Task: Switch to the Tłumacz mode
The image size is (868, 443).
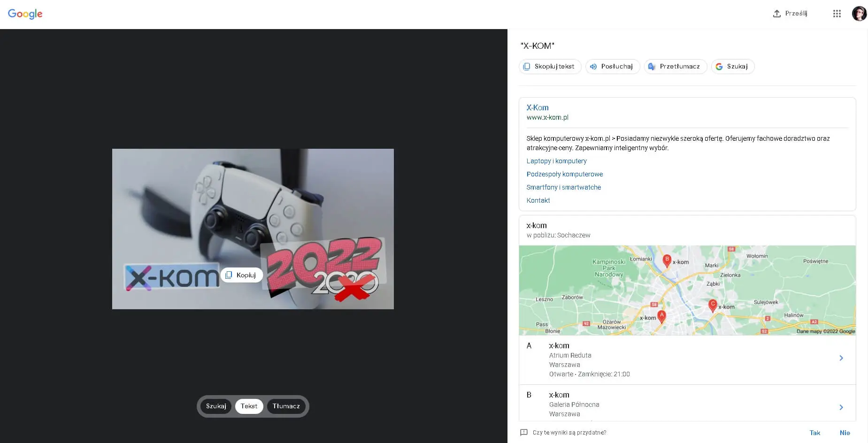Action: pos(285,406)
